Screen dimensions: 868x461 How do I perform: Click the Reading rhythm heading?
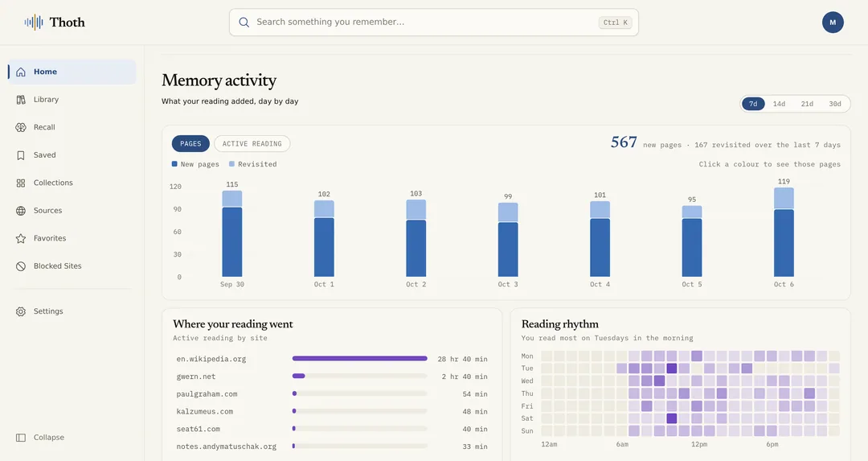click(x=559, y=324)
